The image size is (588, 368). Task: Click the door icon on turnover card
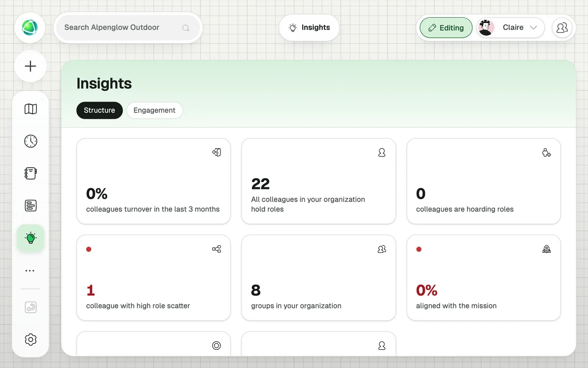tap(217, 153)
